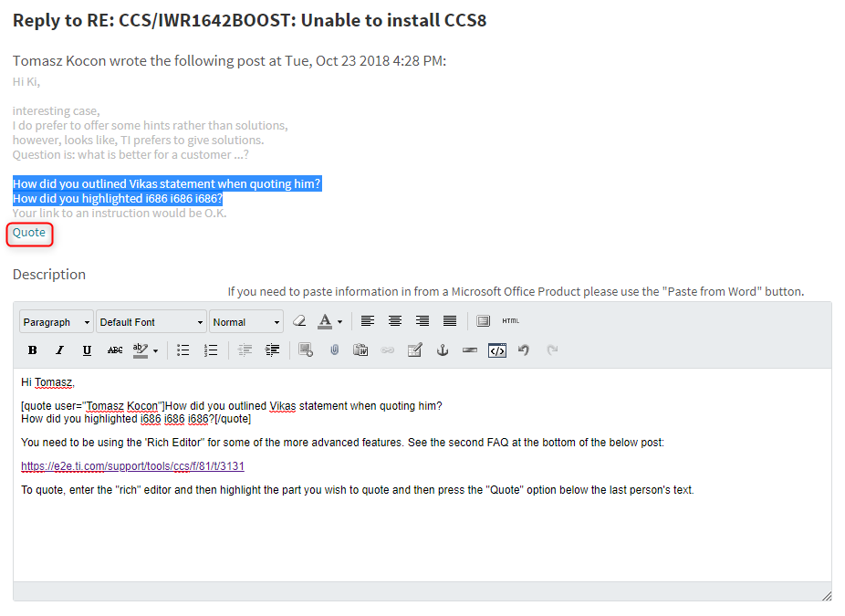Click the 'interesting case,' line
Screen dimensions: 845x616
[x=56, y=111]
